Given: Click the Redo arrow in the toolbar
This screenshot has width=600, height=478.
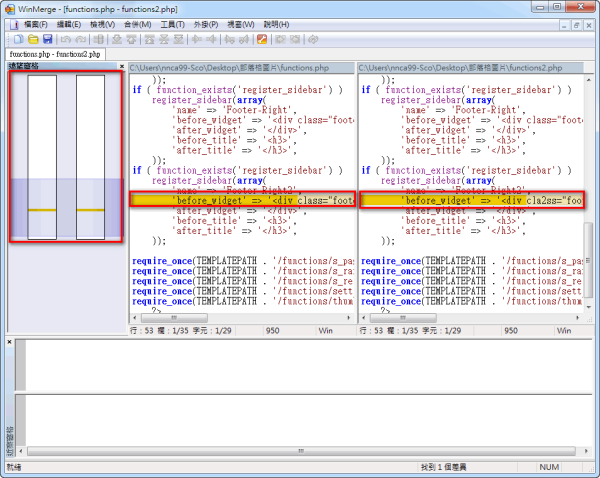Looking at the screenshot, I should point(80,39).
